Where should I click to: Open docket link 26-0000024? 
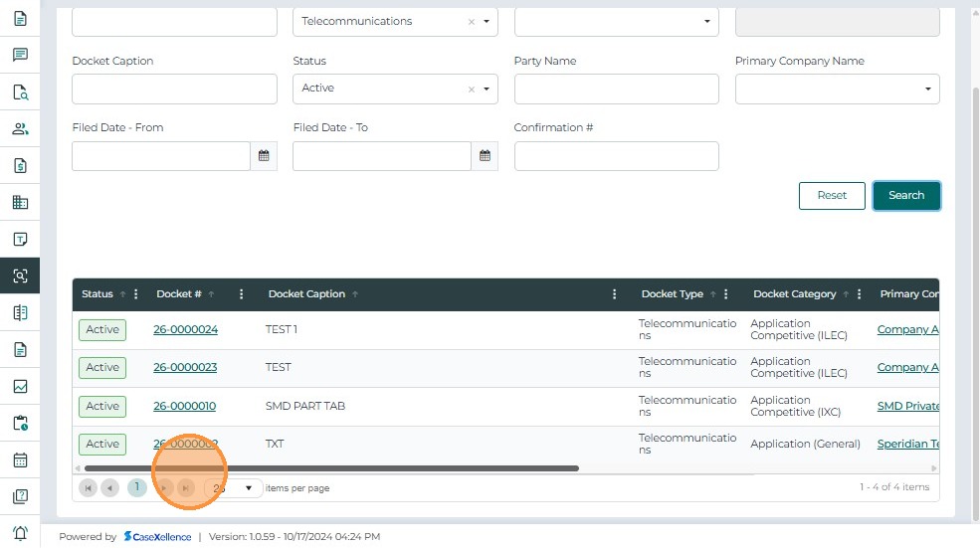click(185, 330)
